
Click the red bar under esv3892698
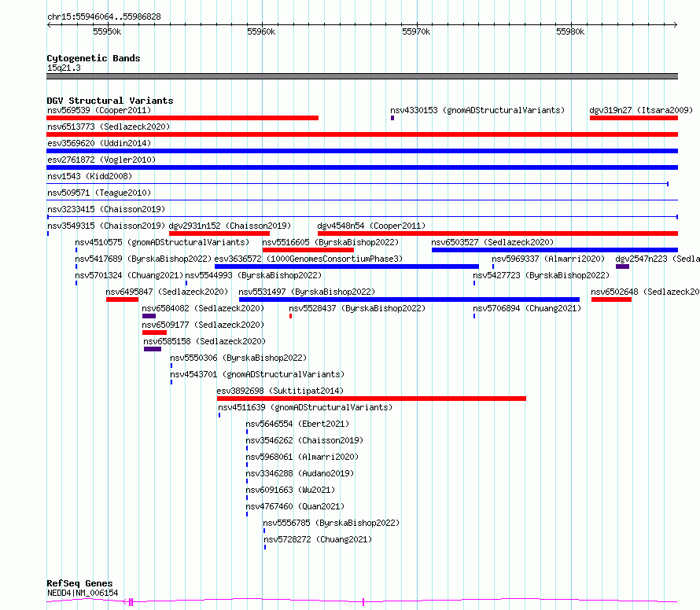click(x=371, y=399)
